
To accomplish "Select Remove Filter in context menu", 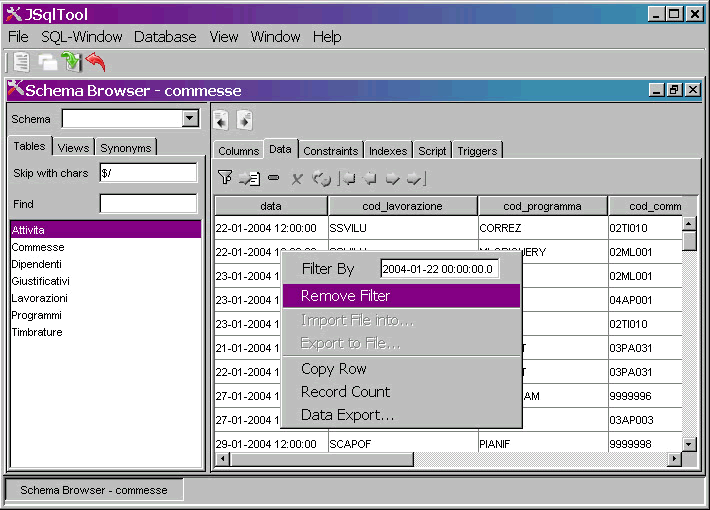I will 401,296.
